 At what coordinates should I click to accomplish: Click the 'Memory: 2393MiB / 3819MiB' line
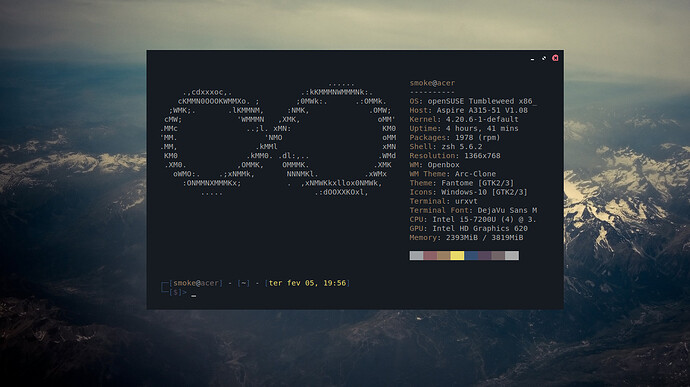click(x=466, y=238)
